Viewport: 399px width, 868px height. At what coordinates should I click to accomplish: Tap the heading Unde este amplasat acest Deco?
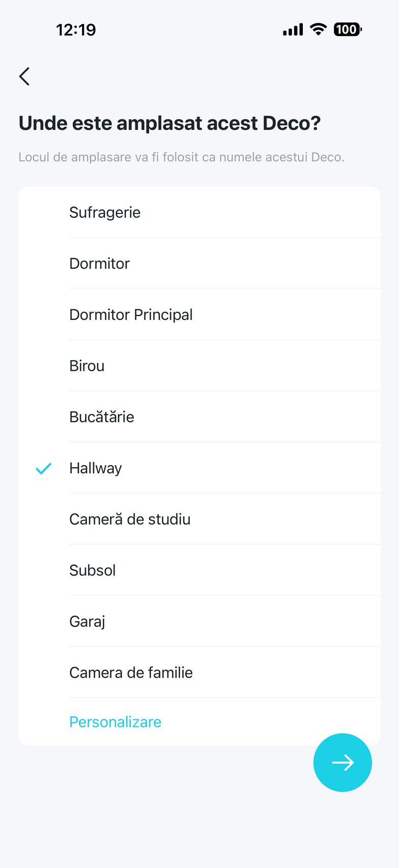[169, 123]
